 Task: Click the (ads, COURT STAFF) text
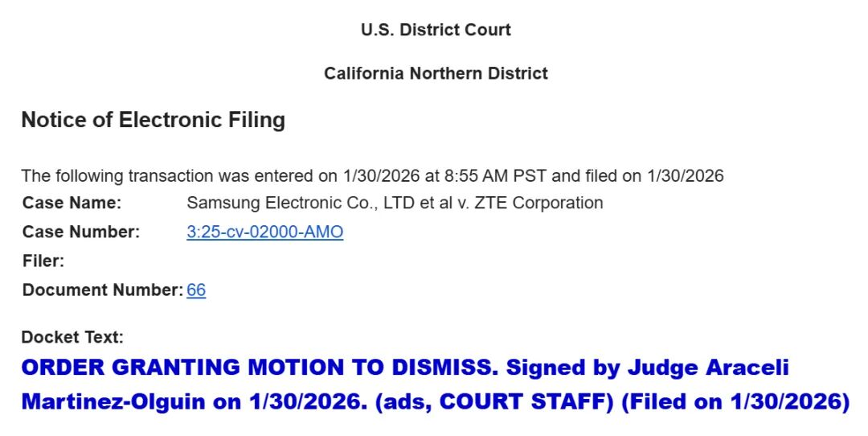(494, 401)
